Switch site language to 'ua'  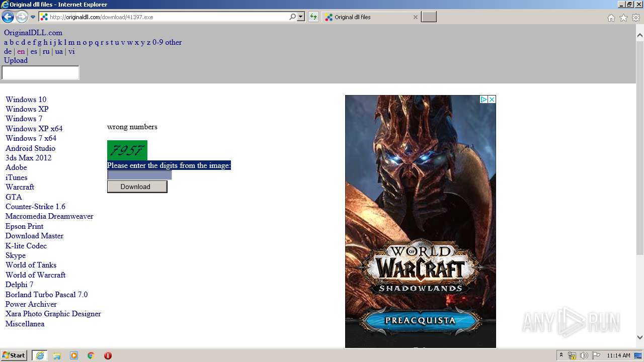[59, 51]
